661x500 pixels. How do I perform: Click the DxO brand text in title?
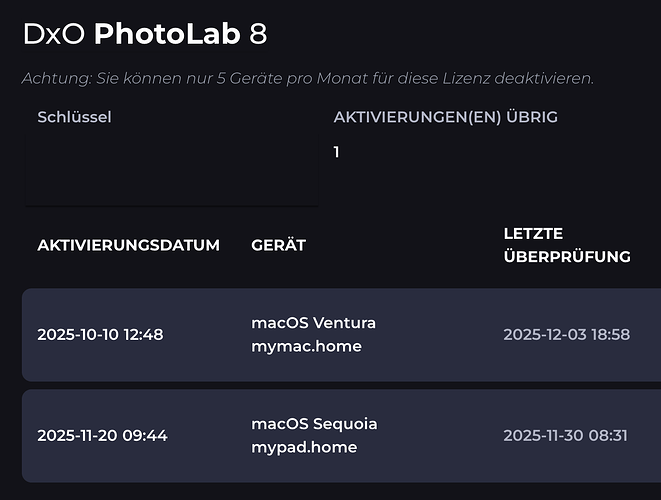tap(54, 34)
